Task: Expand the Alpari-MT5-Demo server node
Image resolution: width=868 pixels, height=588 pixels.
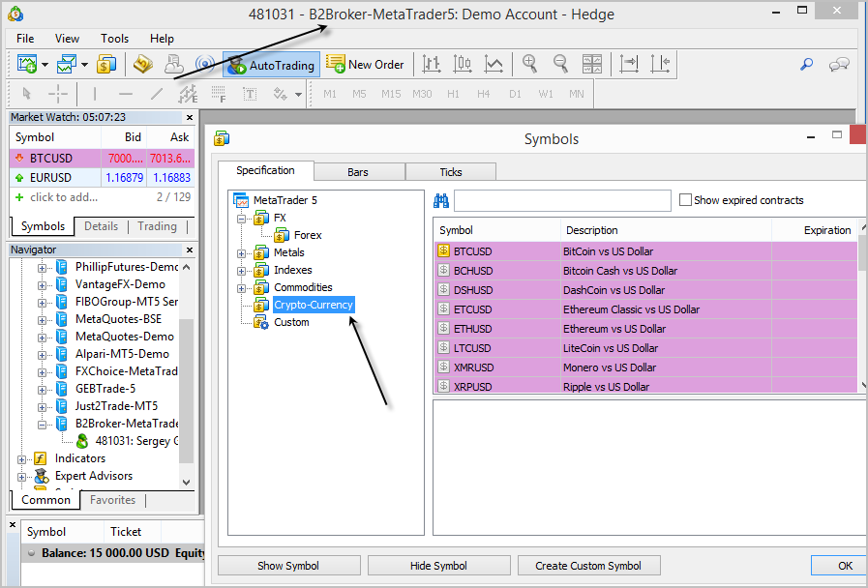Action: [42, 355]
